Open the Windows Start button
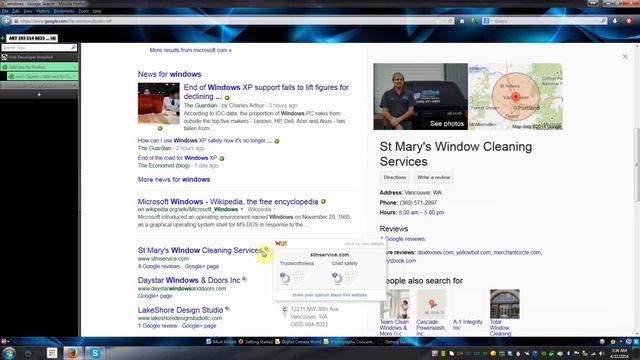 pyautogui.click(x=9, y=353)
